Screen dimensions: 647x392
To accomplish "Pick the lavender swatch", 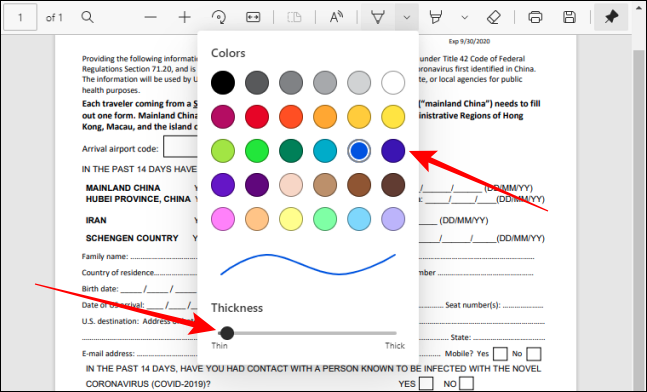I will coord(393,219).
